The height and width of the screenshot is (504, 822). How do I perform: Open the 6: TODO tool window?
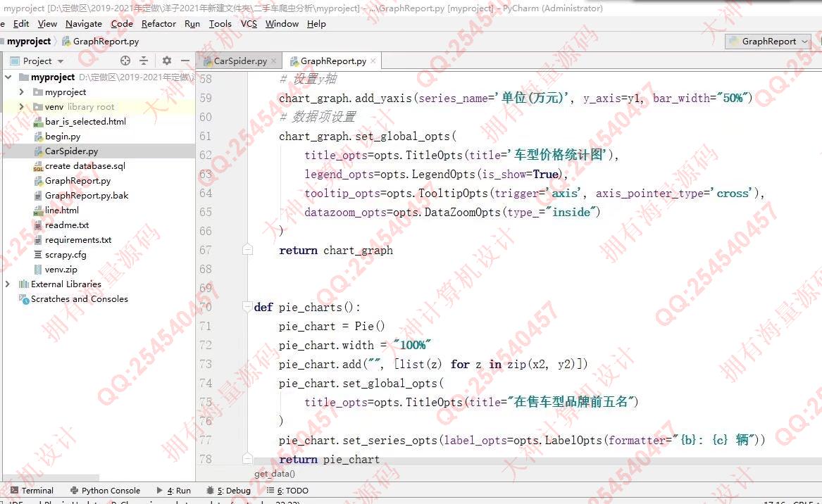point(287,491)
